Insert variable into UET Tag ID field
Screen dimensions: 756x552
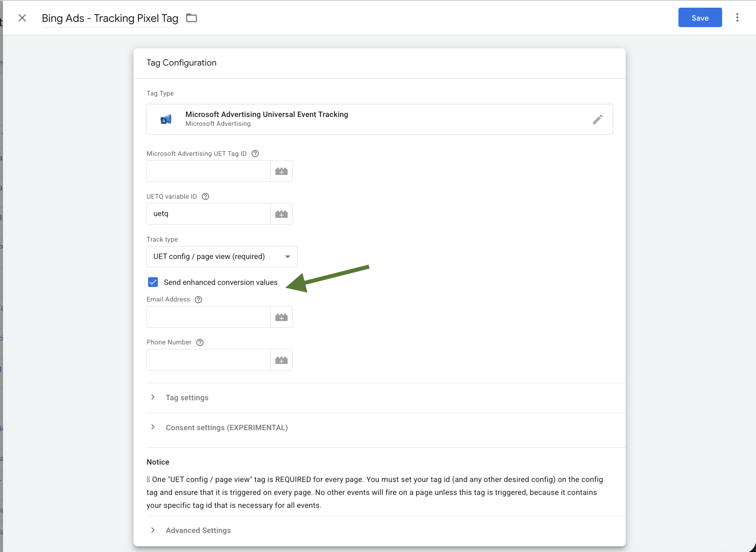click(x=281, y=171)
